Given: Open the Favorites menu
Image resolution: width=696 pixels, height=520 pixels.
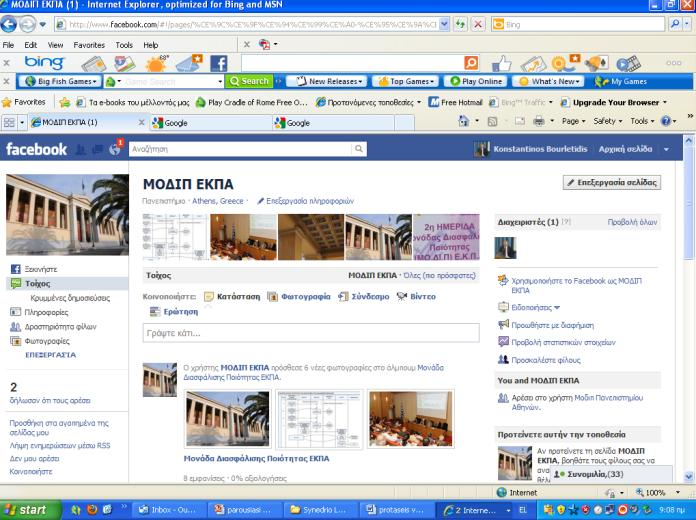Looking at the screenshot, I should click(89, 45).
